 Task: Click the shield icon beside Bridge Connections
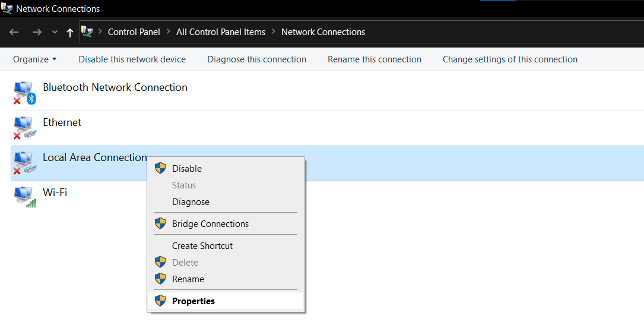click(x=160, y=223)
